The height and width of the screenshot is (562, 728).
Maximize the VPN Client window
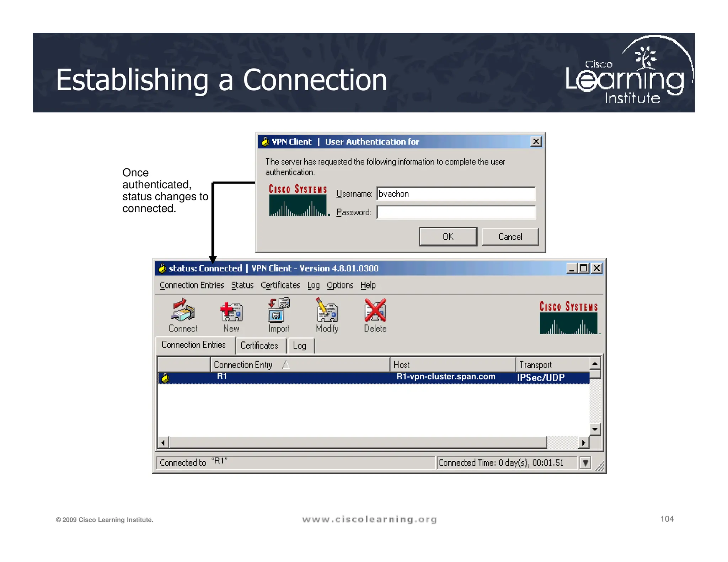(584, 268)
